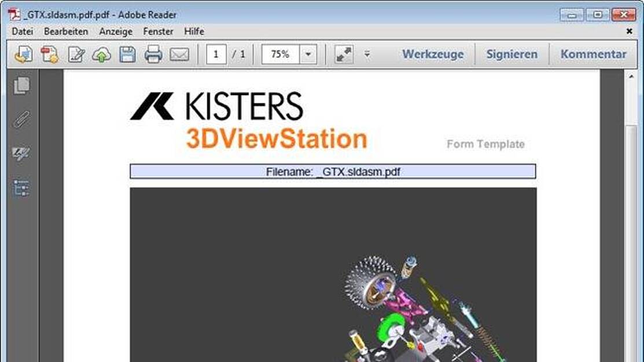Open the Attachments paperclip panel
The height and width of the screenshot is (362, 644).
point(21,120)
